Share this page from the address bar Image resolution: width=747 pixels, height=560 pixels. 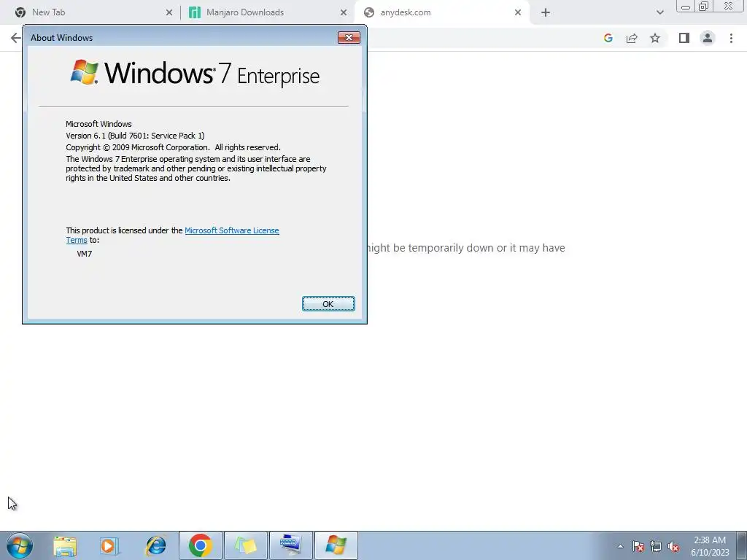click(632, 38)
